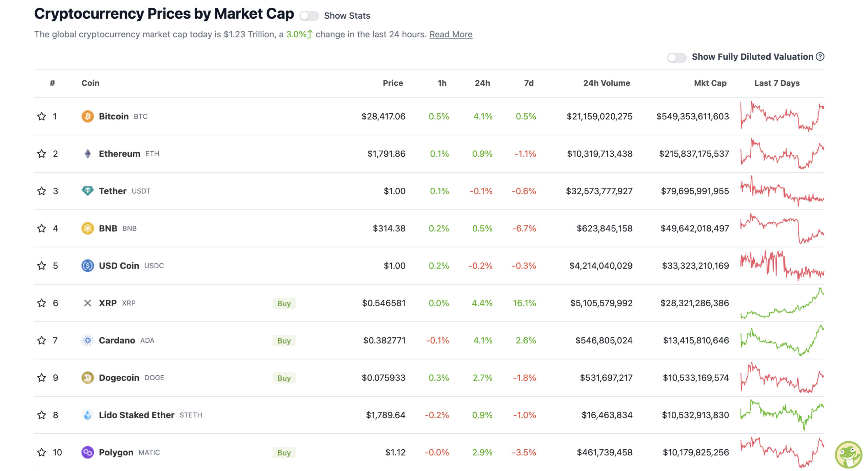The width and height of the screenshot is (868, 471).
Task: Sort by 1h change header
Action: (x=442, y=83)
